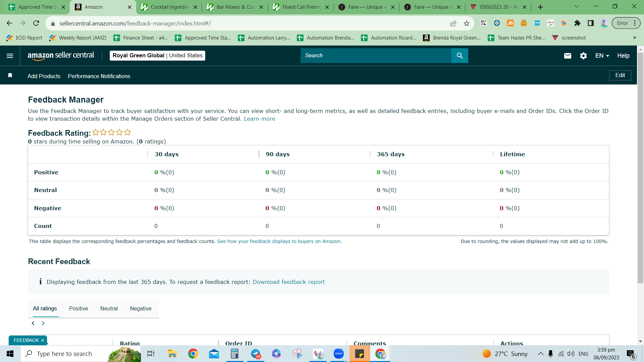The width and height of the screenshot is (644, 362).
Task: Open the Chrome extensions puzzle icon
Action: (x=577, y=23)
